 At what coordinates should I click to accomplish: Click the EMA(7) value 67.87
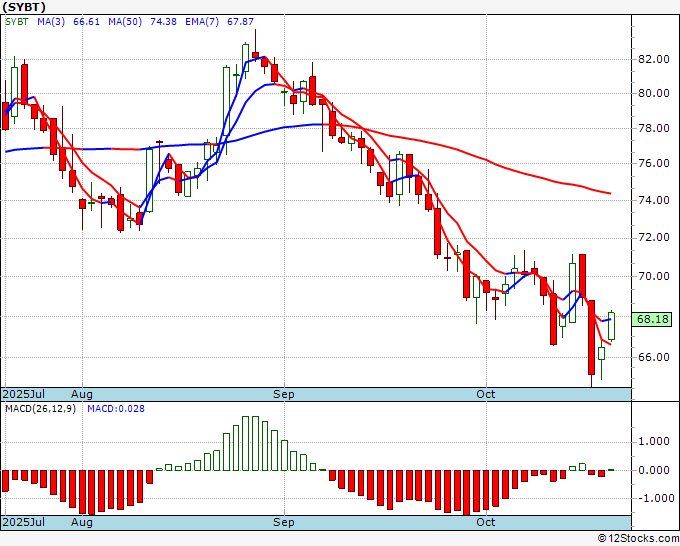coord(240,22)
